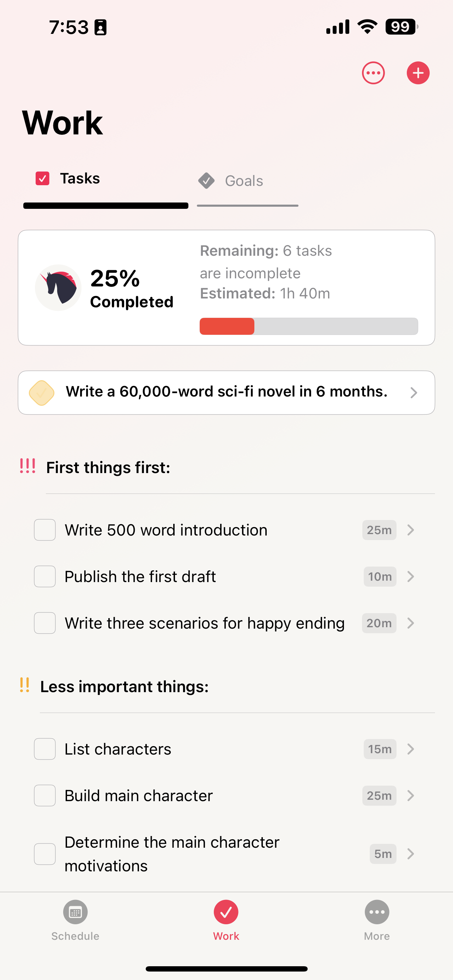Expand Build main character details chevron
Viewport: 453px width, 980px height.
(x=410, y=796)
